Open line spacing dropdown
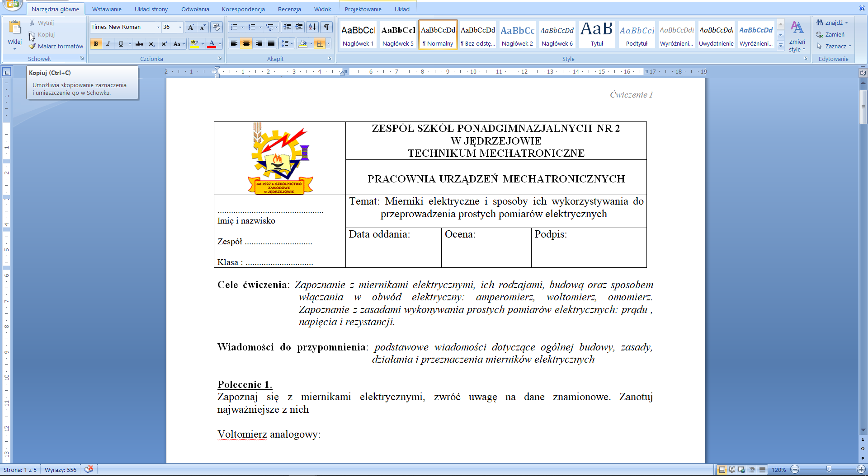868x476 pixels. tap(287, 43)
